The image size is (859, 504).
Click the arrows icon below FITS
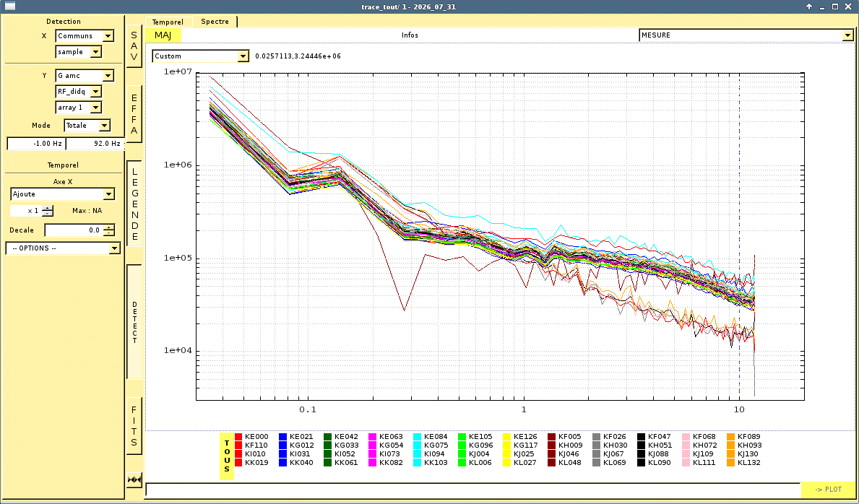point(134,480)
